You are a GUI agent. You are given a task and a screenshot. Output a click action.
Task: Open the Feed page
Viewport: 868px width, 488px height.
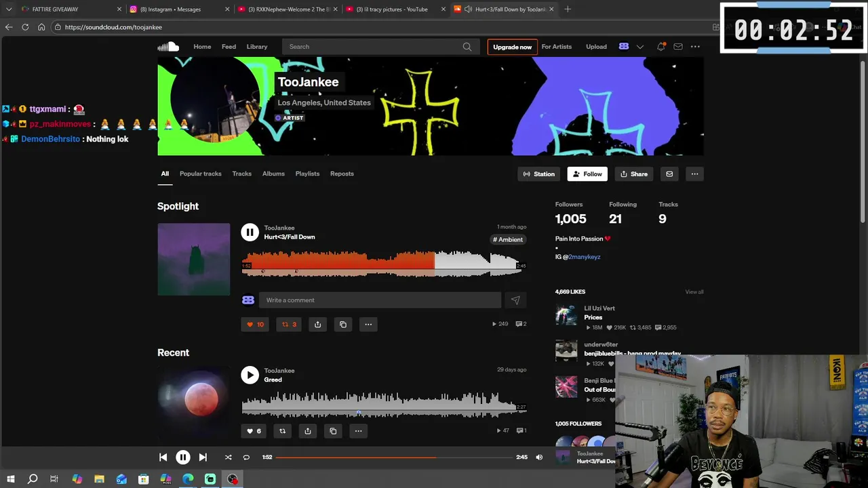pos(229,47)
